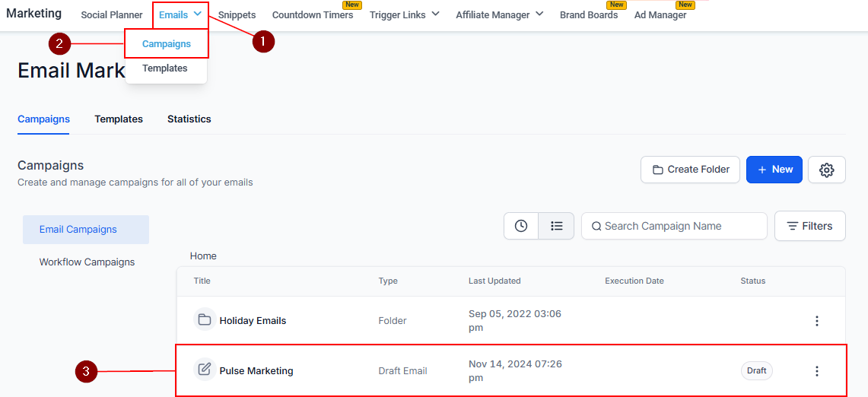Open the Holiday Emails folder title
The width and height of the screenshot is (868, 397).
tap(253, 321)
